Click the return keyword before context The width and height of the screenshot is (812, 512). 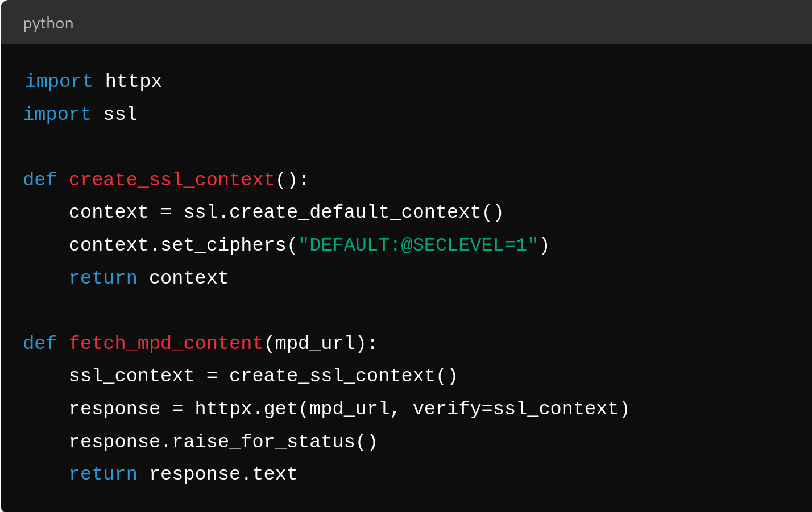point(103,278)
